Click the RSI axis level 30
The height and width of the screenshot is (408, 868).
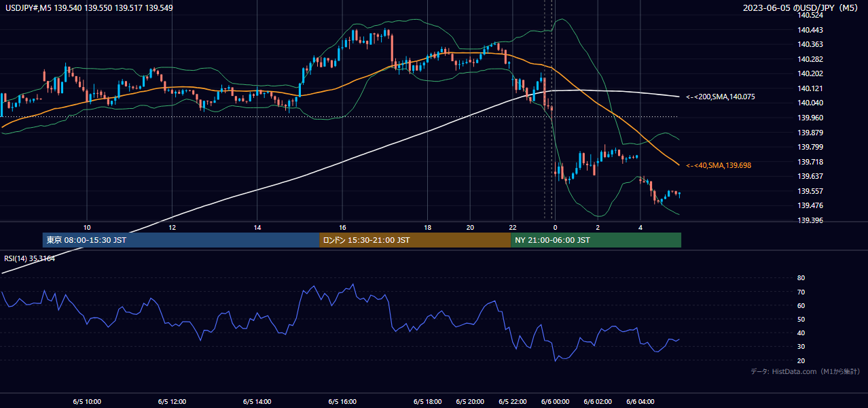pos(801,347)
